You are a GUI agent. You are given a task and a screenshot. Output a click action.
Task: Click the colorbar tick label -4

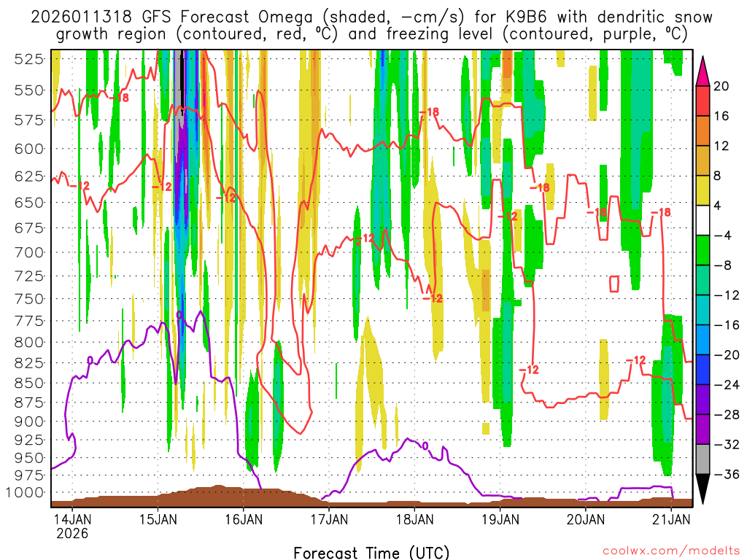click(722, 236)
